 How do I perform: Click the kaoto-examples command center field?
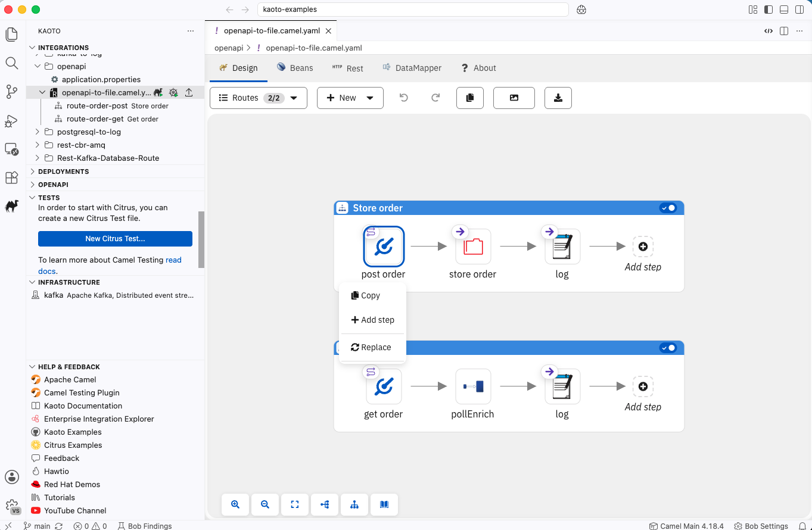tap(413, 10)
